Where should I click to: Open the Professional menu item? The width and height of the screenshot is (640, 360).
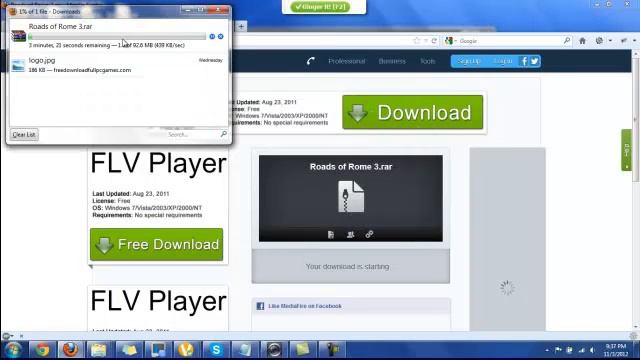(x=347, y=61)
